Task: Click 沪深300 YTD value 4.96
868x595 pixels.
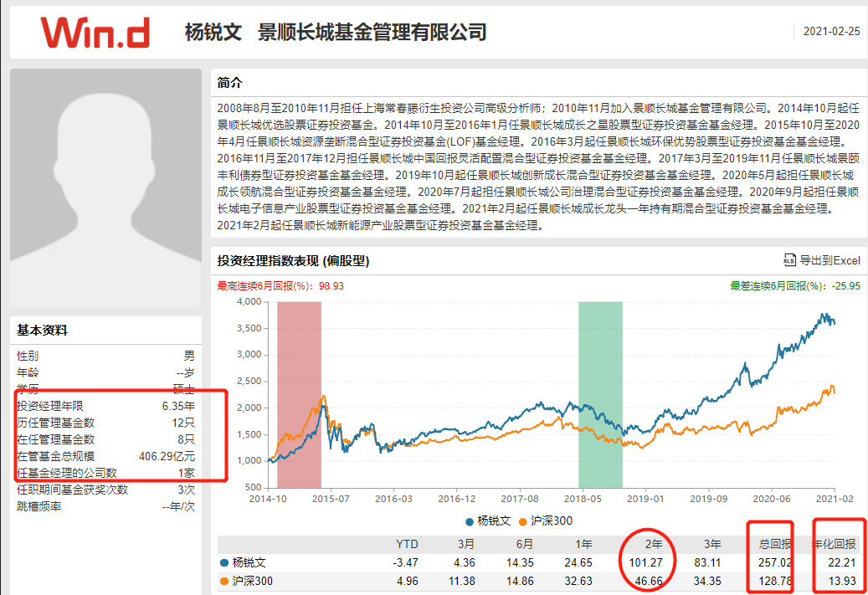Action: click(408, 581)
